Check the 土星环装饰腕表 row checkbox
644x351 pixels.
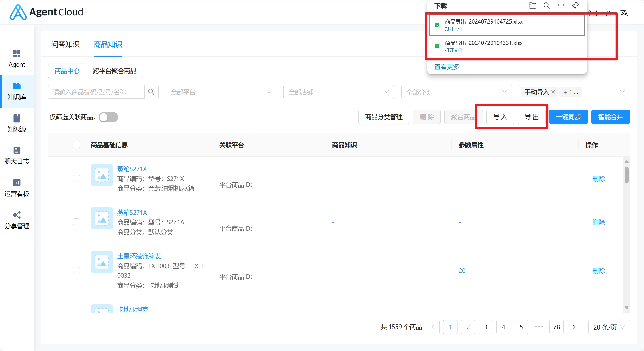[77, 270]
